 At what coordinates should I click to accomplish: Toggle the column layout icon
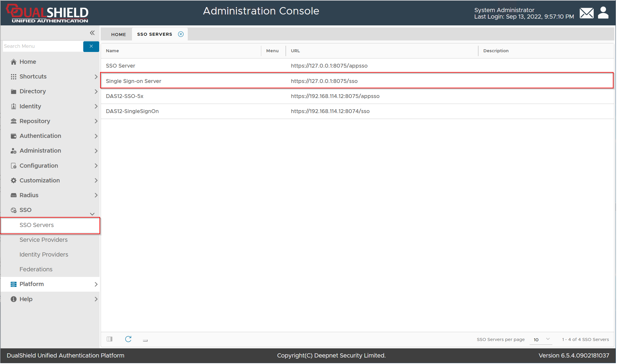click(110, 339)
